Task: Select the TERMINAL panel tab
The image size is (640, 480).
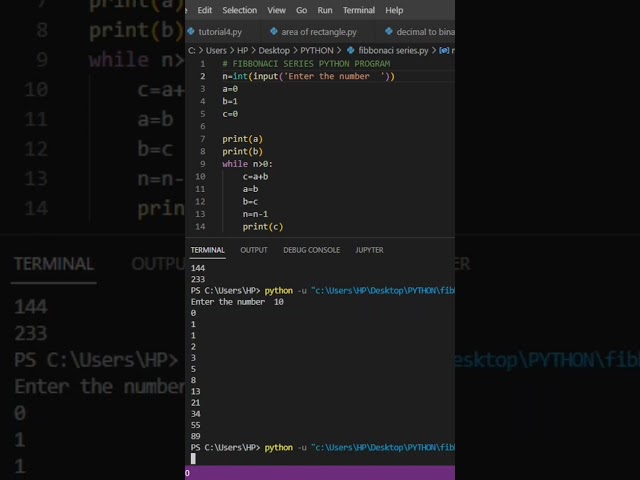Action: click(207, 250)
